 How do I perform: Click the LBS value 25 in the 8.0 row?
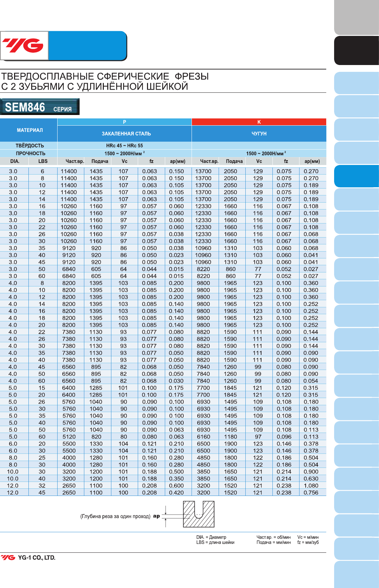click(42, 458)
